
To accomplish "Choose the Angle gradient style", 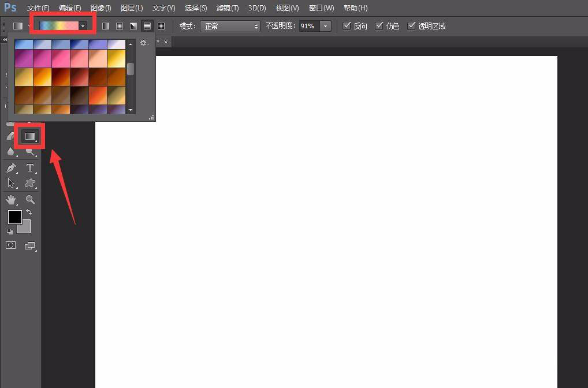I will 133,25.
